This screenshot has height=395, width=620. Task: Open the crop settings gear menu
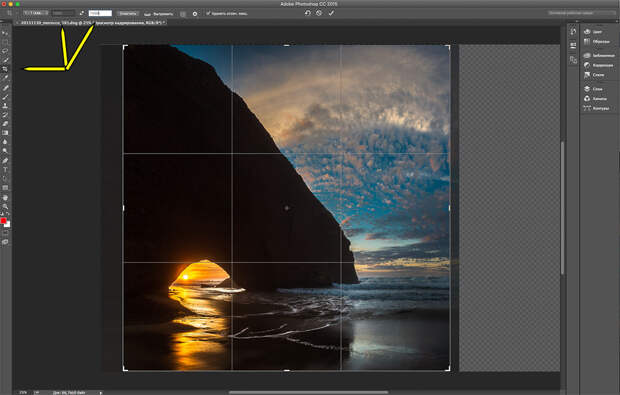click(x=195, y=13)
